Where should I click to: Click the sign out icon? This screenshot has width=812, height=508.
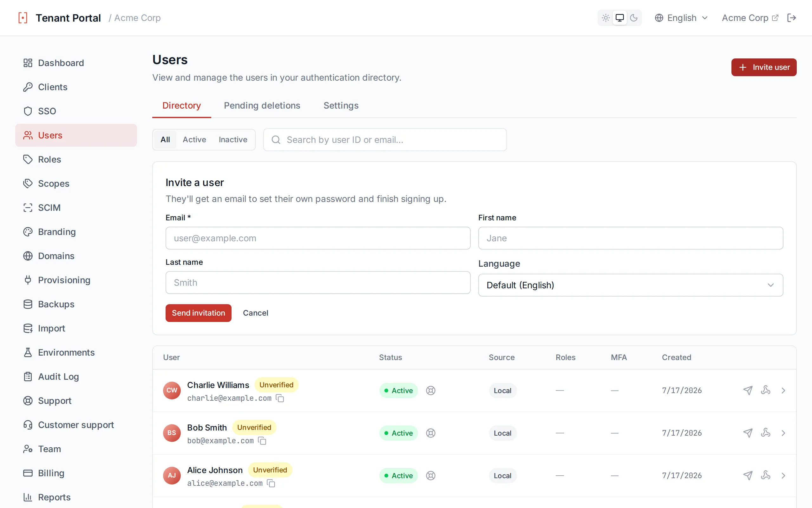coord(791,18)
